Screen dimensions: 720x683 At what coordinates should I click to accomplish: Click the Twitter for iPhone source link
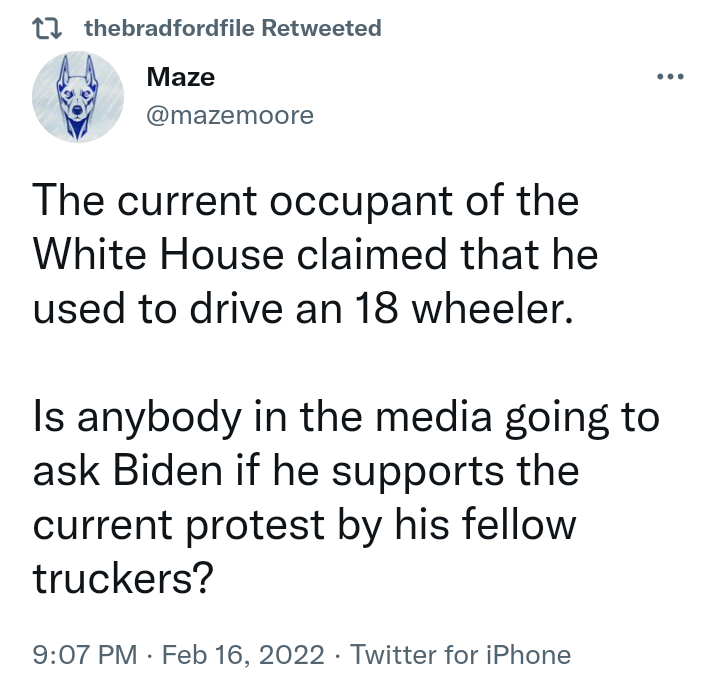point(461,655)
